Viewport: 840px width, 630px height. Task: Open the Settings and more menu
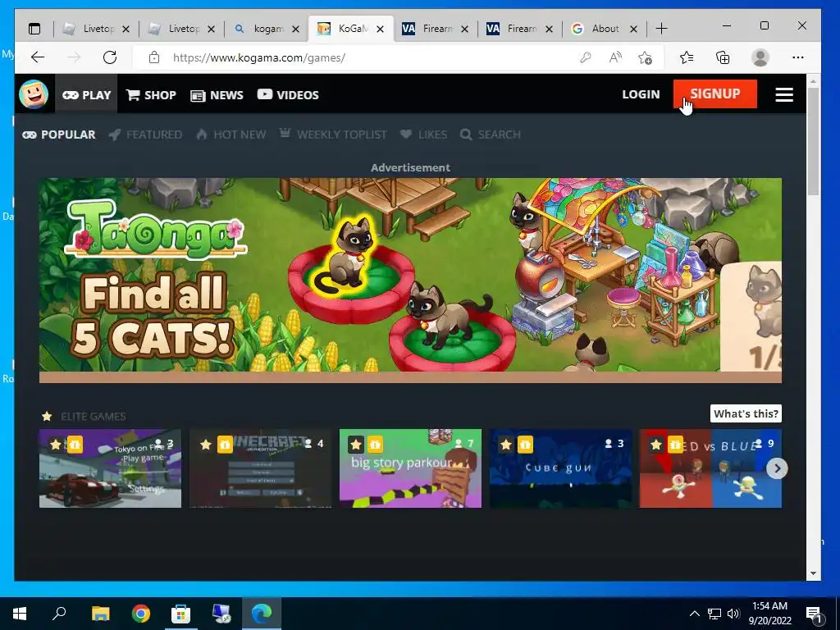(x=797, y=57)
